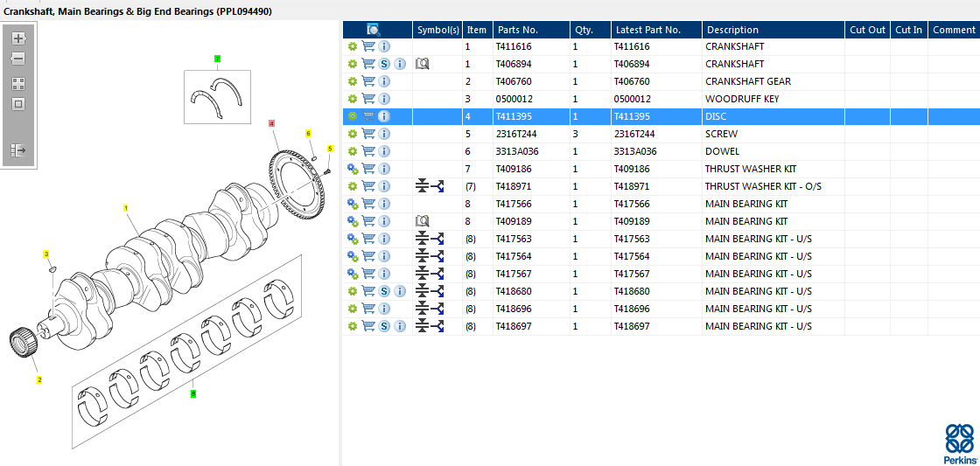Click kit gears icon for T417567
The image size is (980, 466).
(353, 274)
